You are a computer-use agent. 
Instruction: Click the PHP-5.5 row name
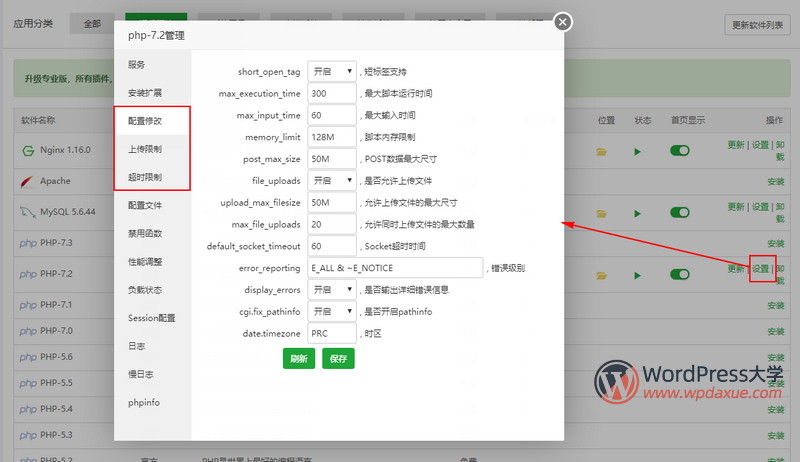click(56, 382)
